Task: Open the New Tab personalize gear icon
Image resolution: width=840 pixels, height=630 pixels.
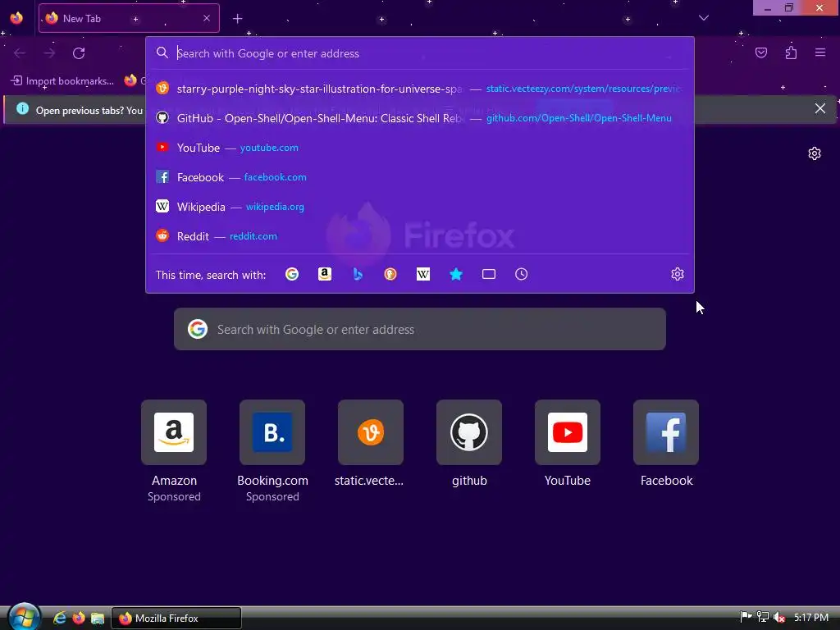Action: 815,153
